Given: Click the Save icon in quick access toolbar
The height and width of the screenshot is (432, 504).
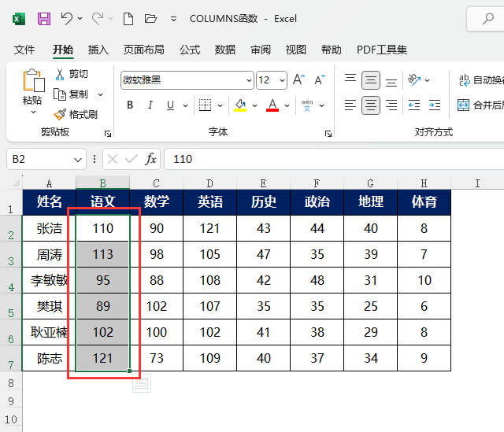Looking at the screenshot, I should tap(44, 19).
